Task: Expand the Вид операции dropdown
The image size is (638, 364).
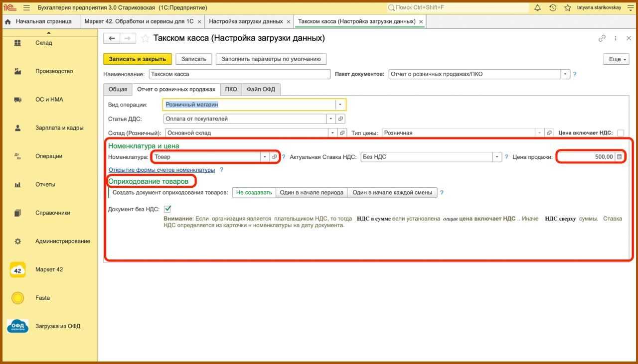Action: click(x=340, y=105)
